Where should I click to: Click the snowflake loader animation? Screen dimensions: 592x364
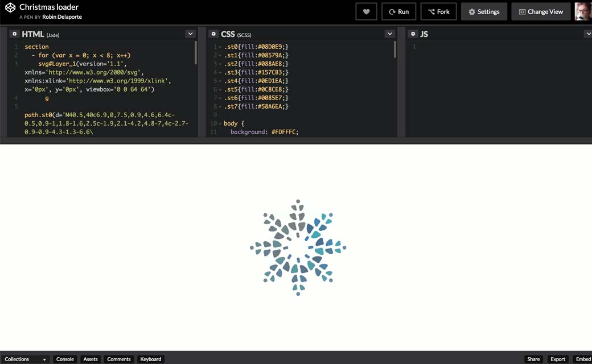tap(298, 247)
